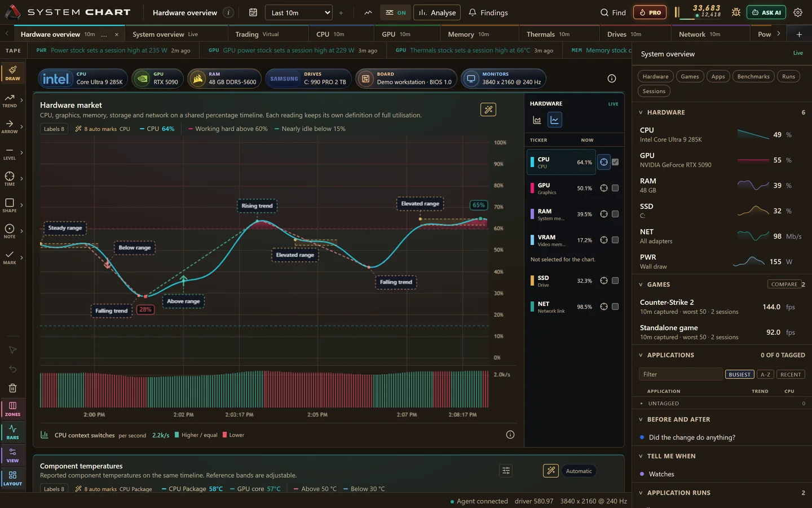The height and width of the screenshot is (508, 812).
Task: Toggle the ON overlay switch in toolbar
Action: pyautogui.click(x=395, y=12)
